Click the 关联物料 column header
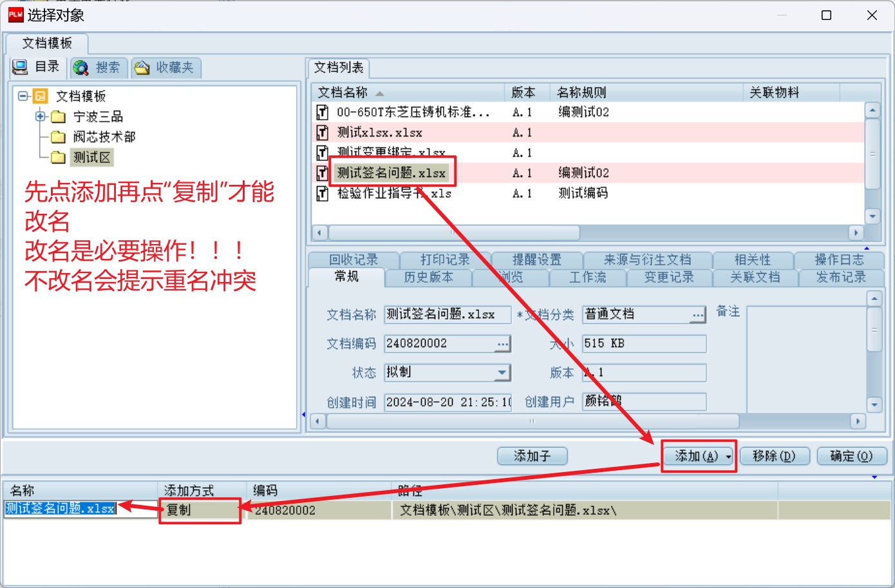This screenshot has width=895, height=588. coord(791,92)
